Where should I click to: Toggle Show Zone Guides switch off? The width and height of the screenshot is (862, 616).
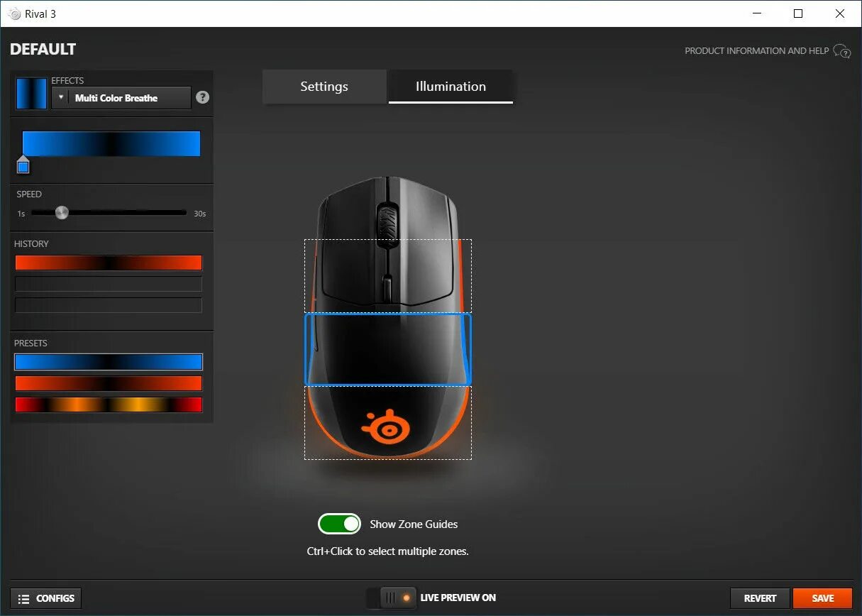click(339, 524)
